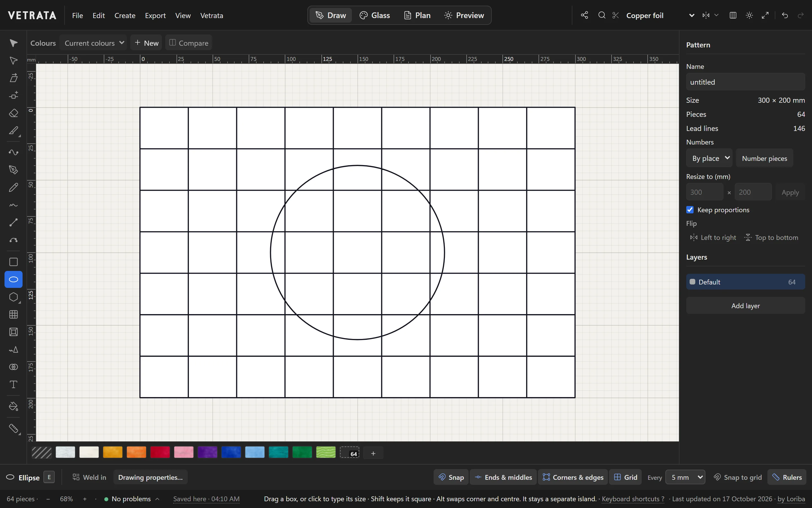Click the Add layer button

coord(745,305)
